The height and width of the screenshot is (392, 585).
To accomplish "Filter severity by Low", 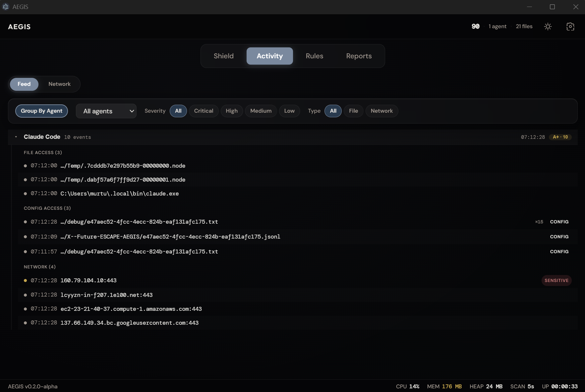I will click(289, 111).
